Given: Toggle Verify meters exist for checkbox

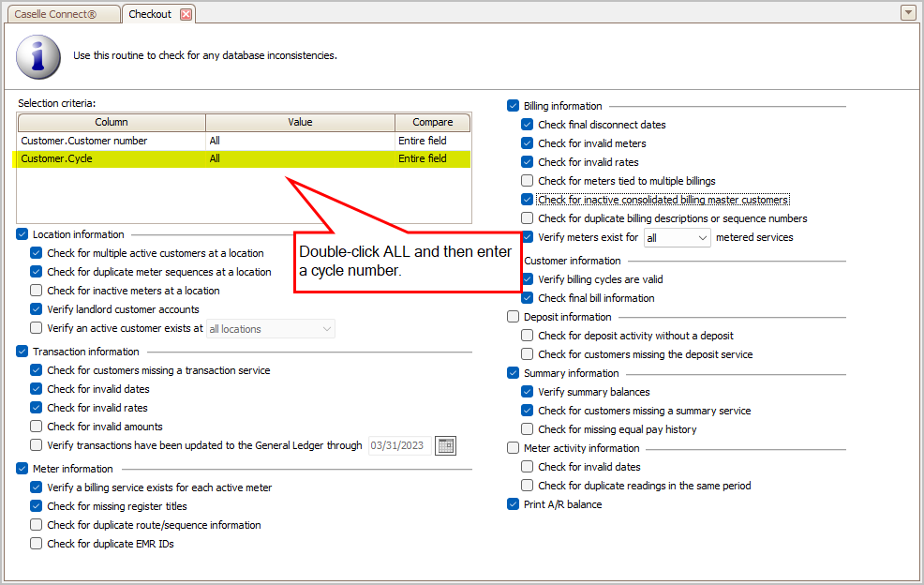Looking at the screenshot, I should click(x=529, y=237).
